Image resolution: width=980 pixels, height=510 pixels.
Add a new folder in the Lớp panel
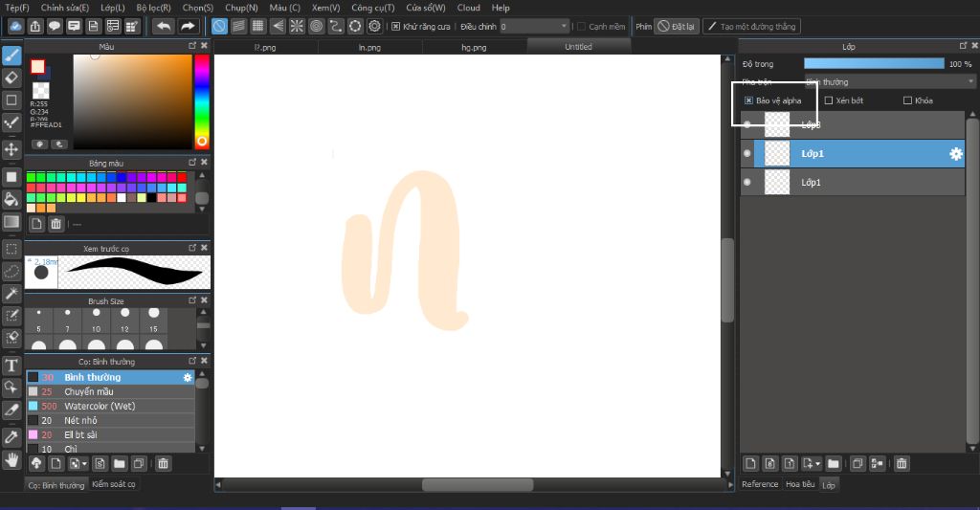tap(834, 464)
